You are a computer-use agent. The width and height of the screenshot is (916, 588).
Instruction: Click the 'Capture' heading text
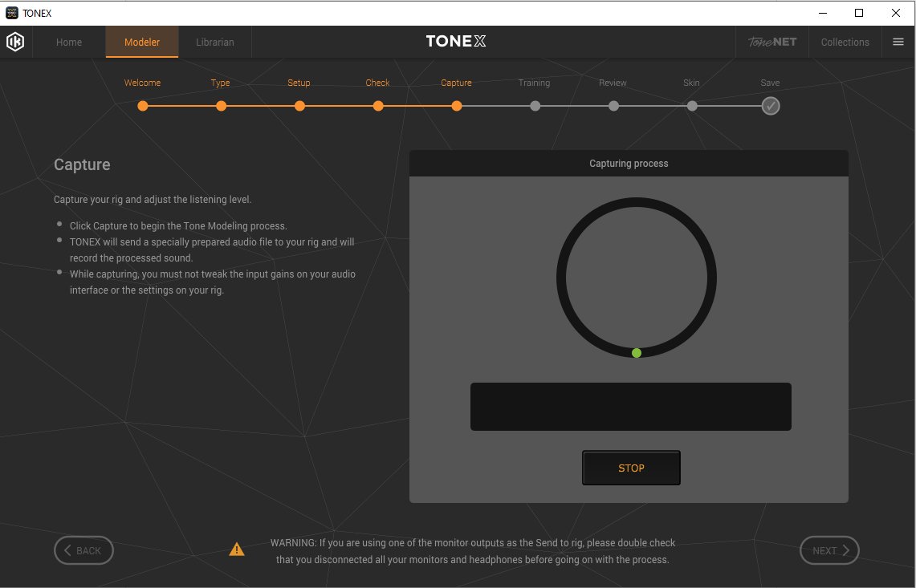pos(82,164)
